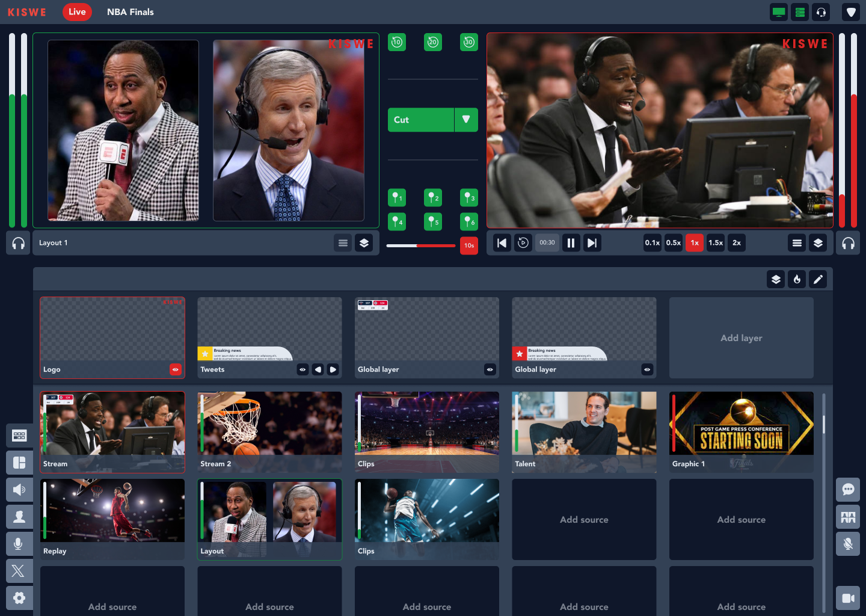Select the source grid panel icon
Viewport: 866px width, 616px height.
(x=19, y=435)
